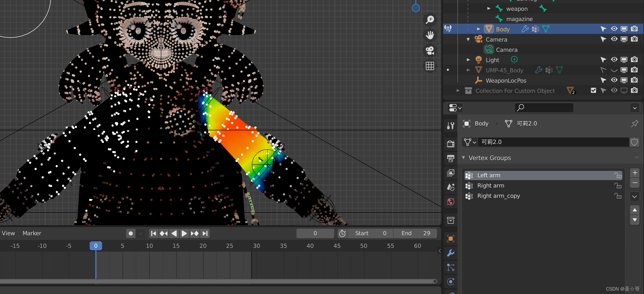The width and height of the screenshot is (644, 294).
Task: Open the Render properties tab icon
Action: click(x=451, y=144)
